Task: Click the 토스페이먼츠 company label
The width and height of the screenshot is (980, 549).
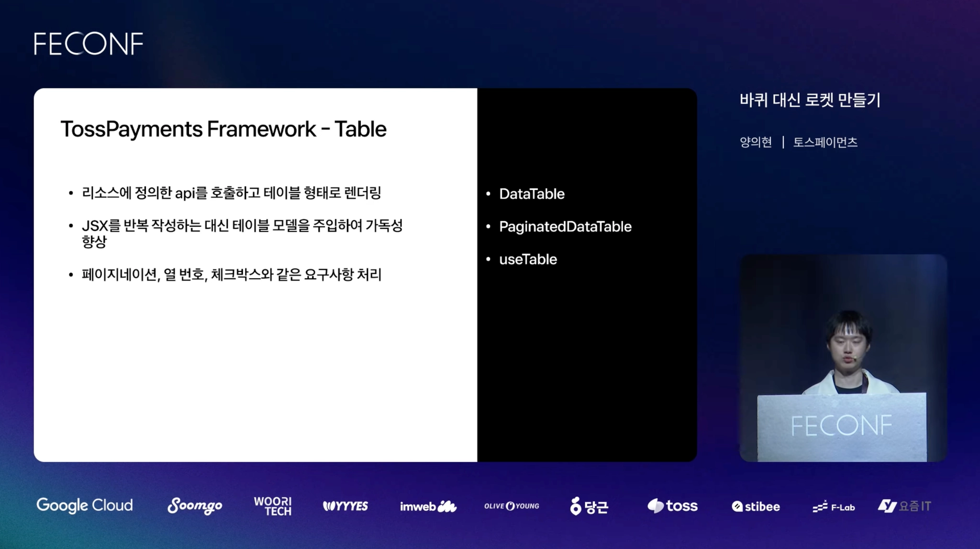Action: pyautogui.click(x=825, y=142)
